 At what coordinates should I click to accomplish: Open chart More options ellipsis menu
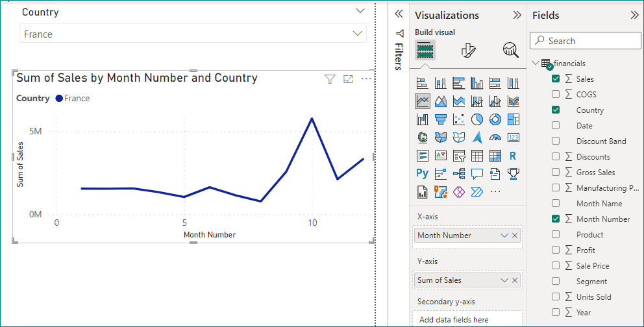366,79
